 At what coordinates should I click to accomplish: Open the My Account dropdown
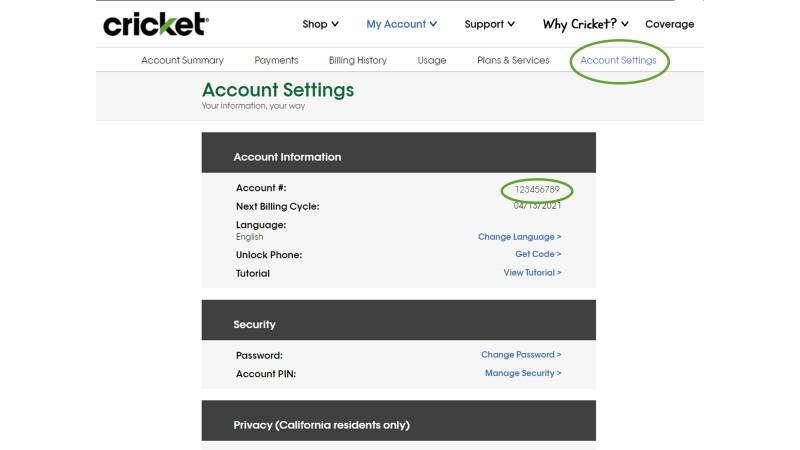[401, 24]
